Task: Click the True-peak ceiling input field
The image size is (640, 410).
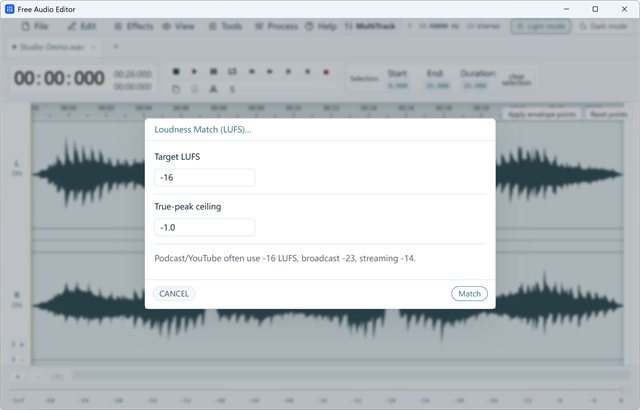Action: tap(204, 227)
